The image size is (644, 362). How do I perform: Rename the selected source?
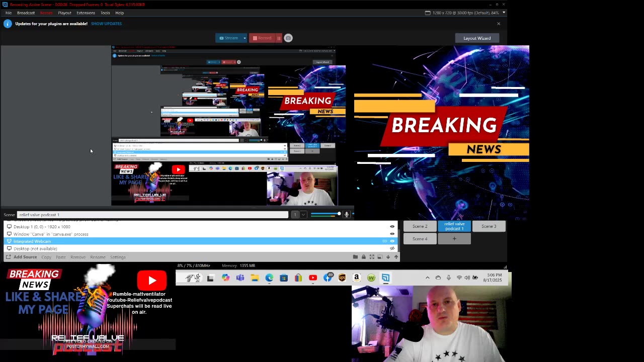coord(98,257)
